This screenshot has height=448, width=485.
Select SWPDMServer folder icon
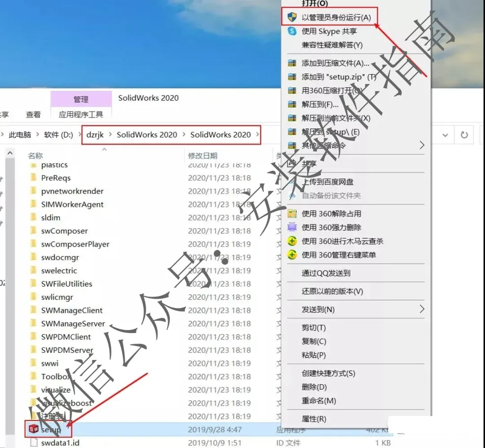point(33,350)
